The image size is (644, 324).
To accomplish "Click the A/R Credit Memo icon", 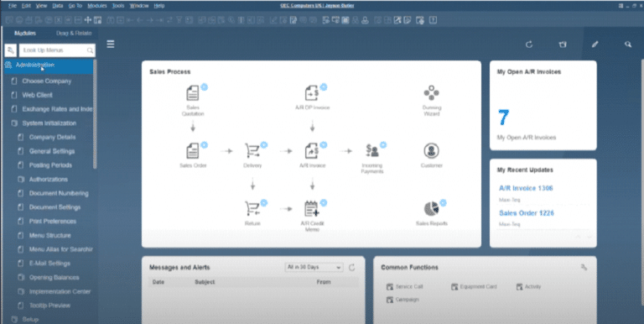I will [312, 209].
